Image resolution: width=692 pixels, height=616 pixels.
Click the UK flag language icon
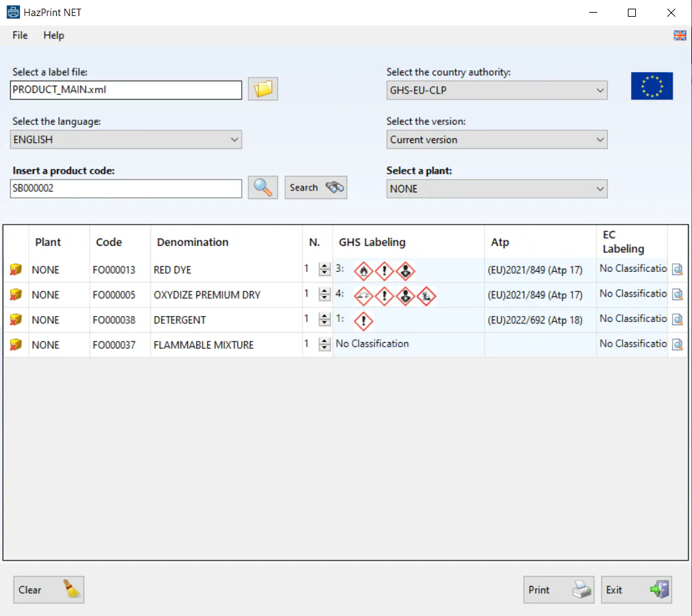point(680,35)
